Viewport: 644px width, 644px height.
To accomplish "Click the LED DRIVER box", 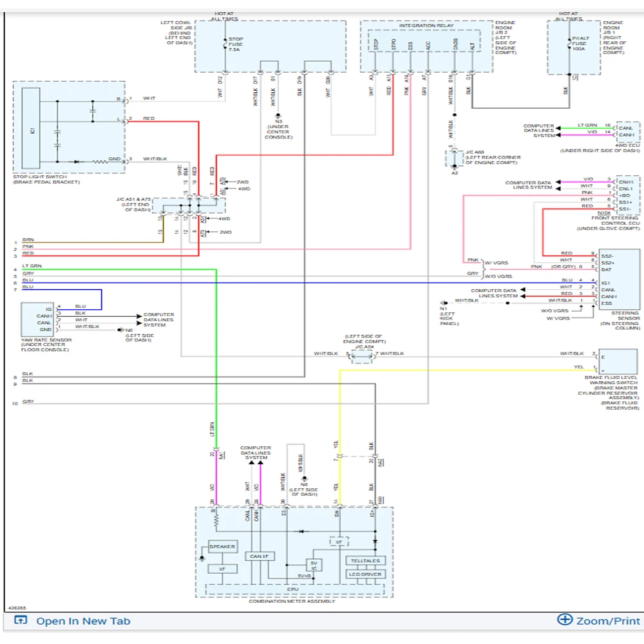I will [x=366, y=574].
